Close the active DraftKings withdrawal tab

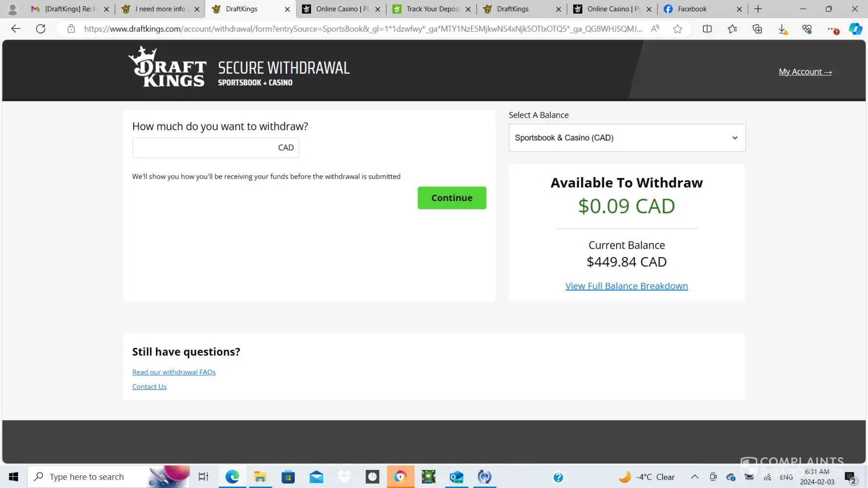pyautogui.click(x=287, y=9)
